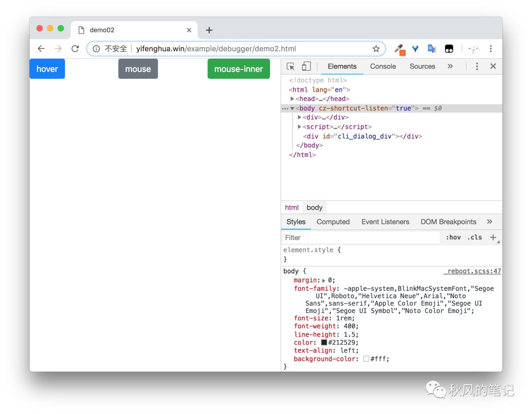This screenshot has height=414, width=532.
Task: Click the Filter styles input field
Action: click(x=360, y=238)
